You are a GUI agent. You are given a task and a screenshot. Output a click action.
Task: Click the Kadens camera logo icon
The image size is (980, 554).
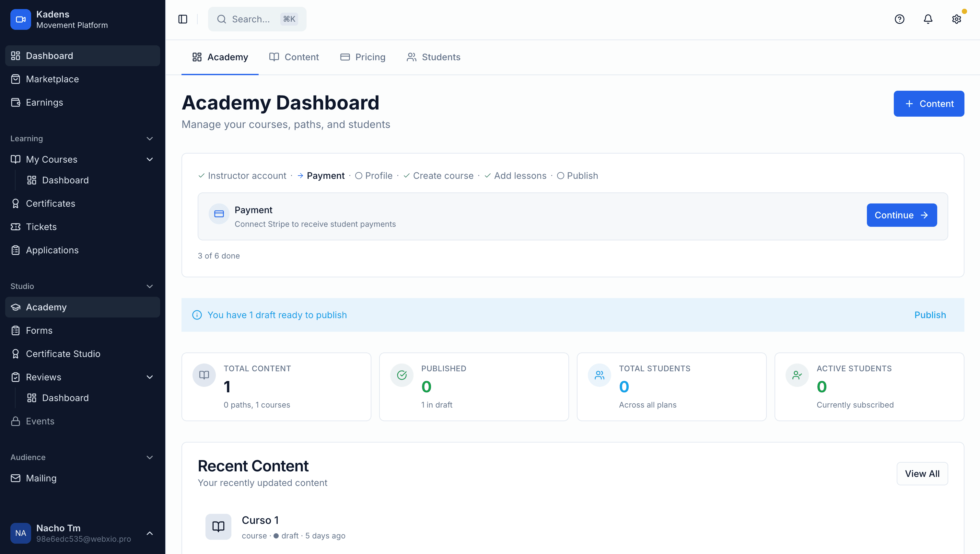pyautogui.click(x=20, y=19)
